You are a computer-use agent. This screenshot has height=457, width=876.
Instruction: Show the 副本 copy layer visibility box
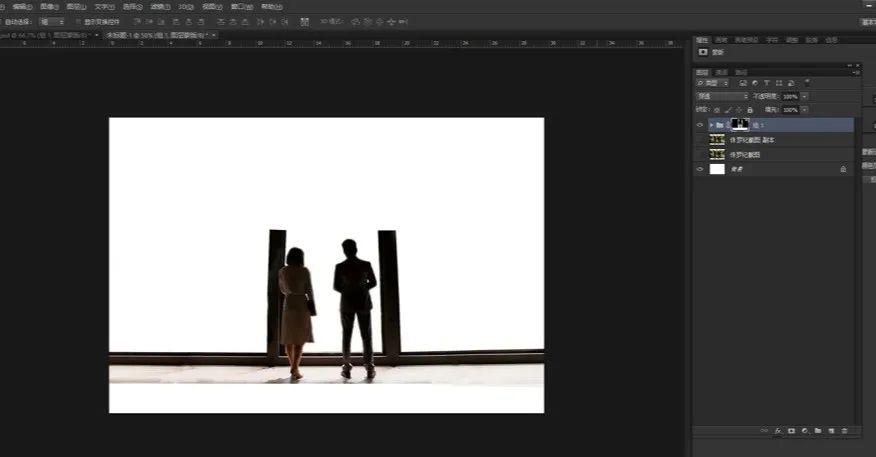pos(700,140)
